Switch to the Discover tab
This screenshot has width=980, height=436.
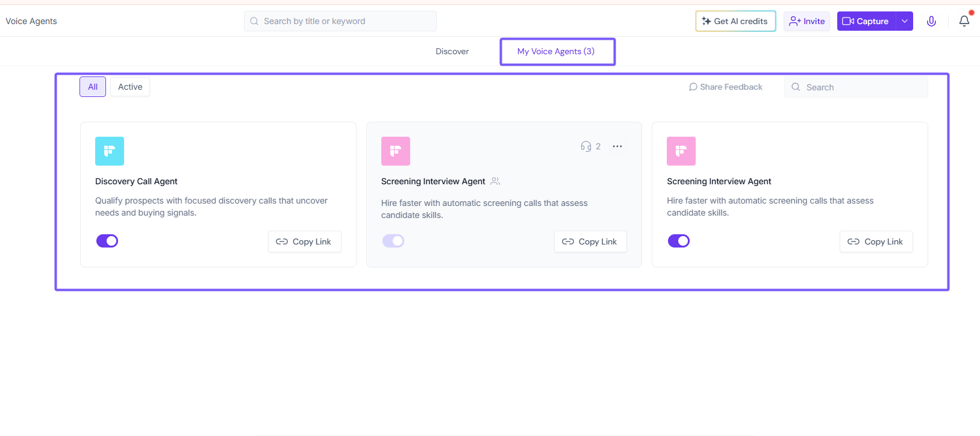pos(452,51)
